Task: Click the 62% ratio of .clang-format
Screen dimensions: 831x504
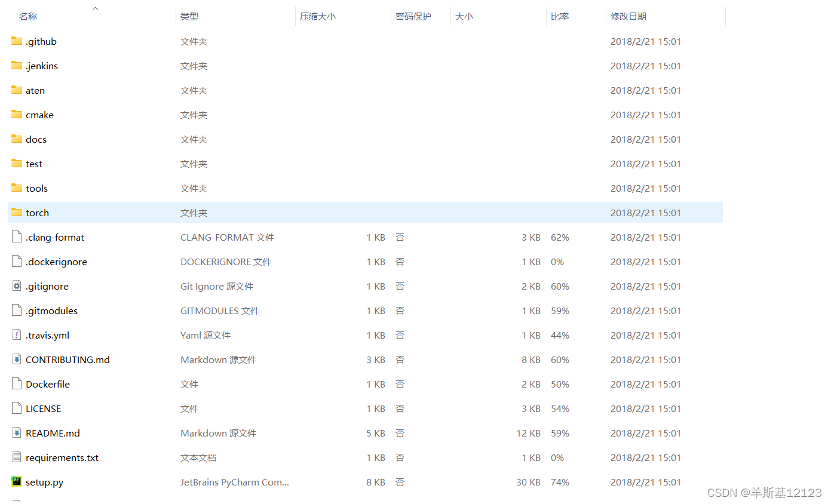Action: pyautogui.click(x=560, y=237)
